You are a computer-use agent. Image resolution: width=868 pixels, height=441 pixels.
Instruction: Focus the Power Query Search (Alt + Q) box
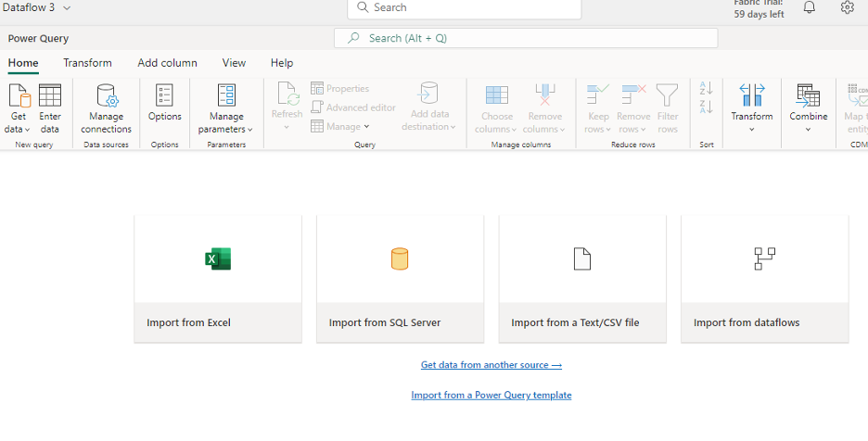pos(526,38)
